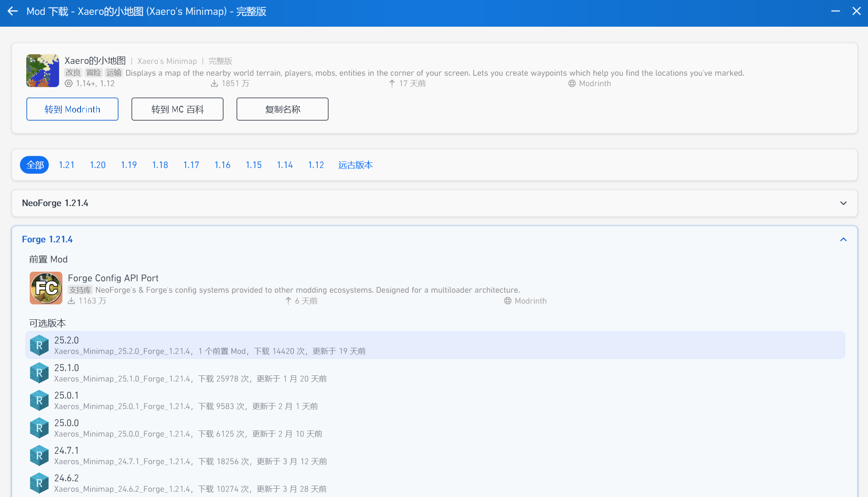Click the download count icon beside 1851 万
The width and height of the screenshot is (868, 497).
[x=214, y=84]
